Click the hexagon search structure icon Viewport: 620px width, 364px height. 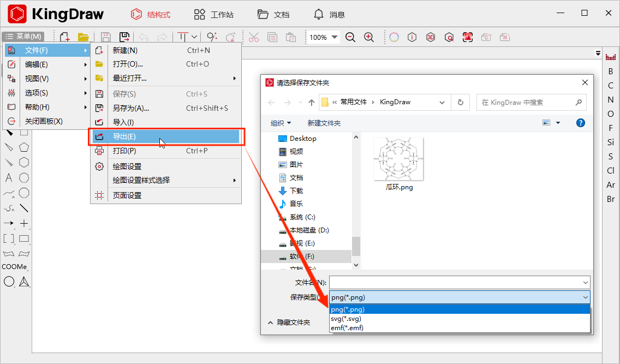[449, 37]
